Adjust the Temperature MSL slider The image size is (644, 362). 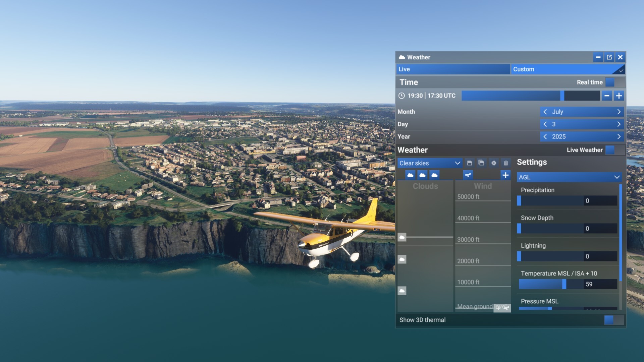(564, 284)
